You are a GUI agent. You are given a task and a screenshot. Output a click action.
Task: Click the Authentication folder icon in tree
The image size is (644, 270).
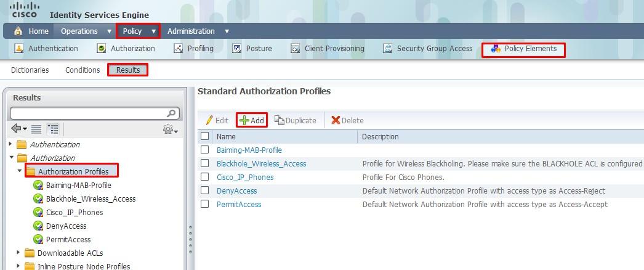coord(22,145)
